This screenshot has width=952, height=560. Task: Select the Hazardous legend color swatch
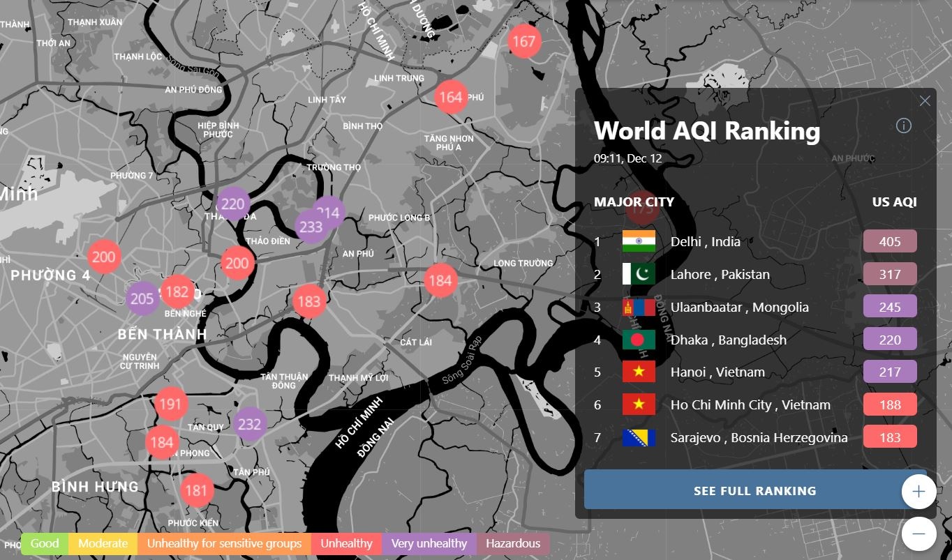tap(513, 543)
